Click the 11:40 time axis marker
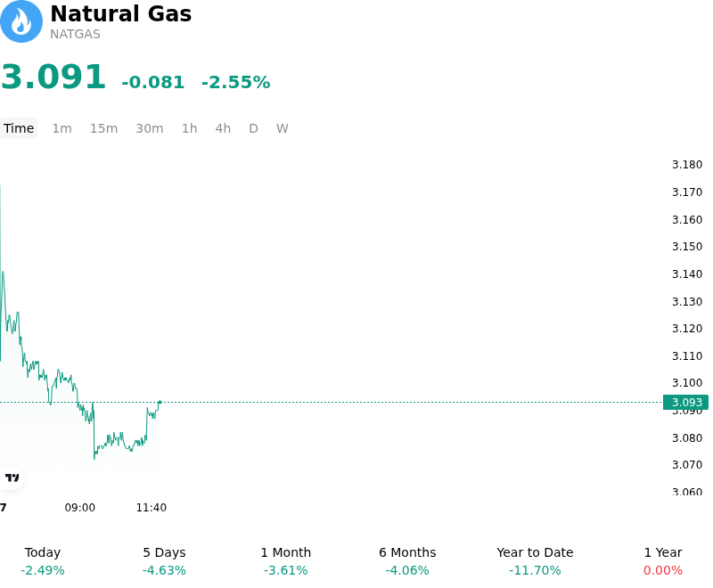 tap(152, 508)
